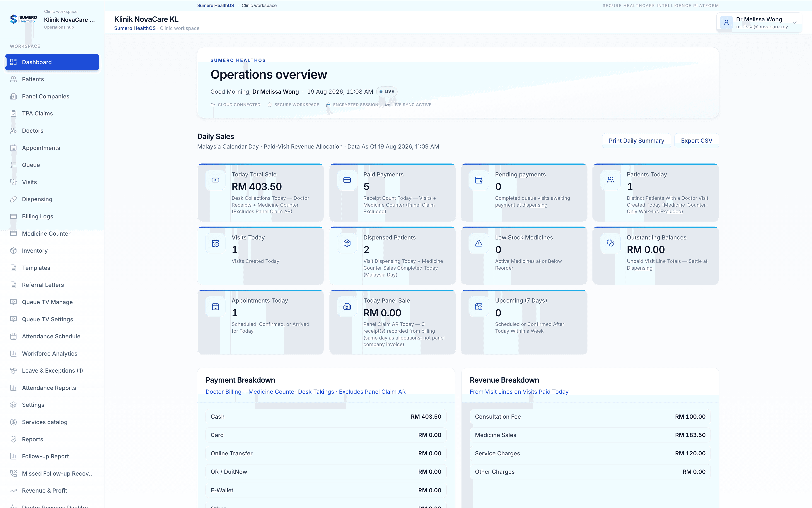This screenshot has width=812, height=508.
Task: Click the Service Charges RM 120.00 row
Action: pos(590,454)
